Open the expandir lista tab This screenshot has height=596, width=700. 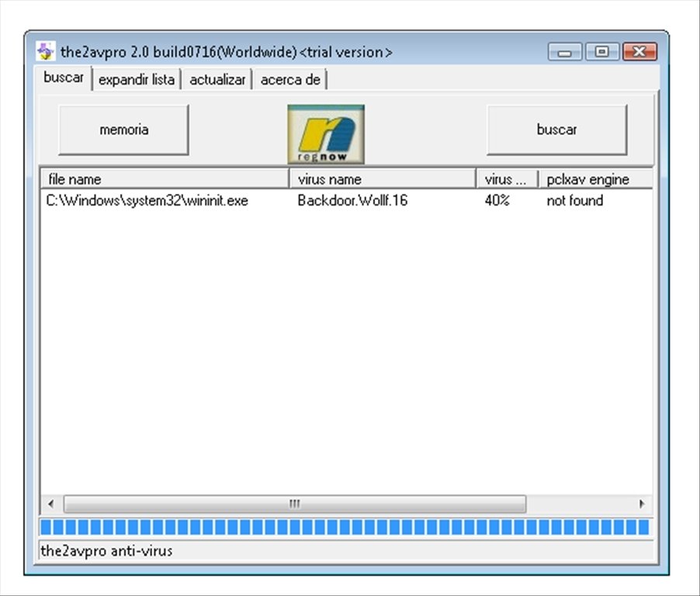pyautogui.click(x=136, y=80)
